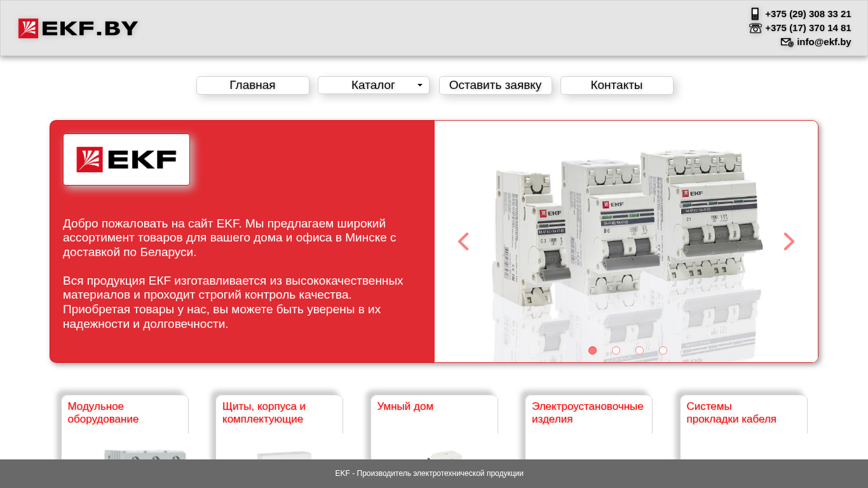Call mobile number +375 (29) 308 33 21
868x488 pixels.
coord(808,14)
